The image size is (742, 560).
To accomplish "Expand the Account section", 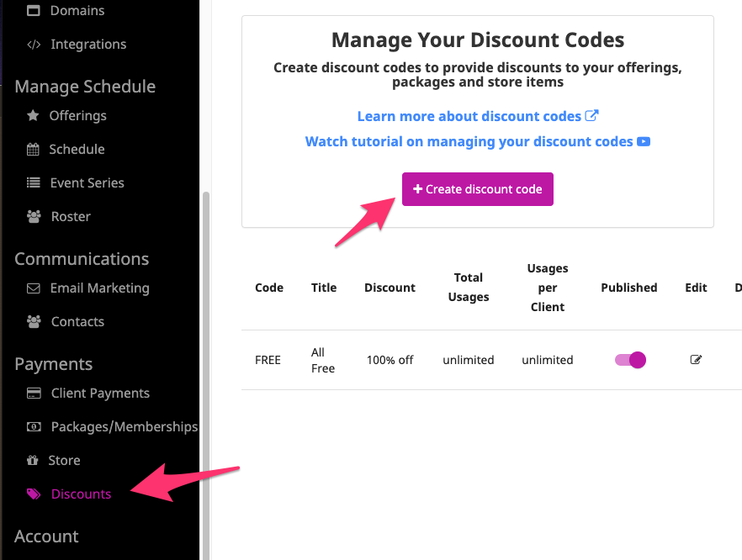I will pos(46,536).
